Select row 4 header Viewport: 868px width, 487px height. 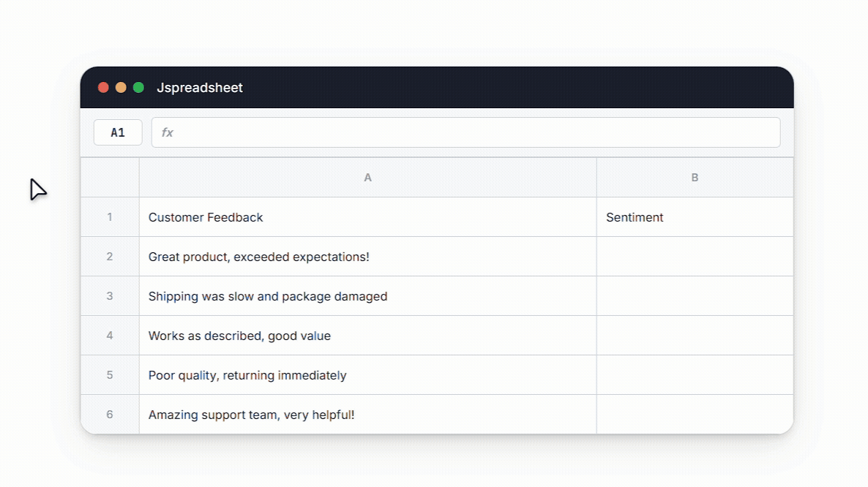[x=110, y=336]
